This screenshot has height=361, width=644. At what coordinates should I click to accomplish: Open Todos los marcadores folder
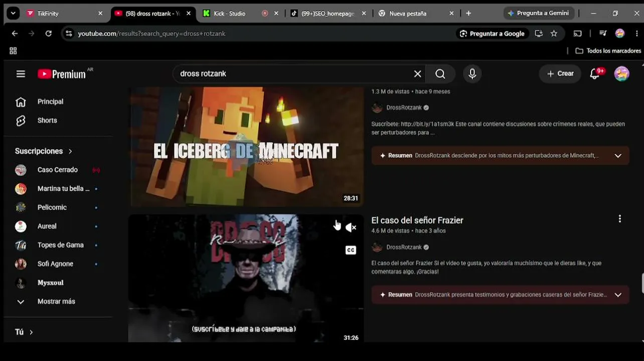pyautogui.click(x=608, y=51)
